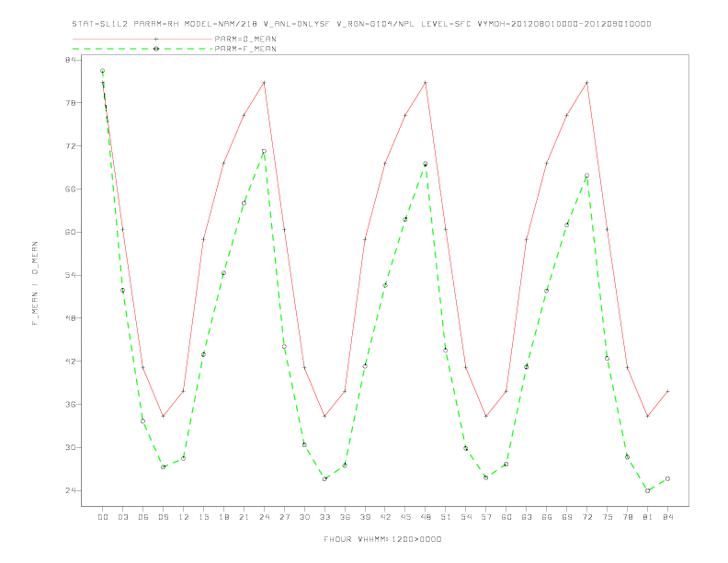728x563 pixels.
Task: Click x-axis forecast hour label 21
Action: pyautogui.click(x=244, y=517)
